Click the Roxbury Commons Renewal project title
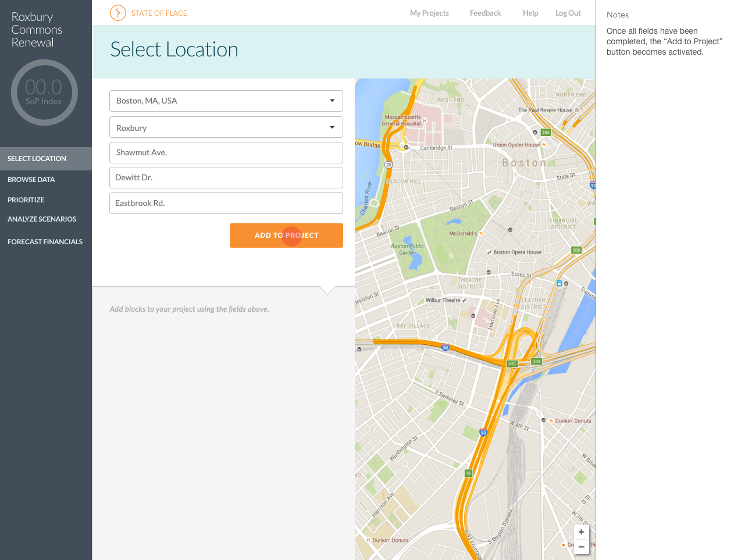The image size is (752, 560). click(x=37, y=30)
